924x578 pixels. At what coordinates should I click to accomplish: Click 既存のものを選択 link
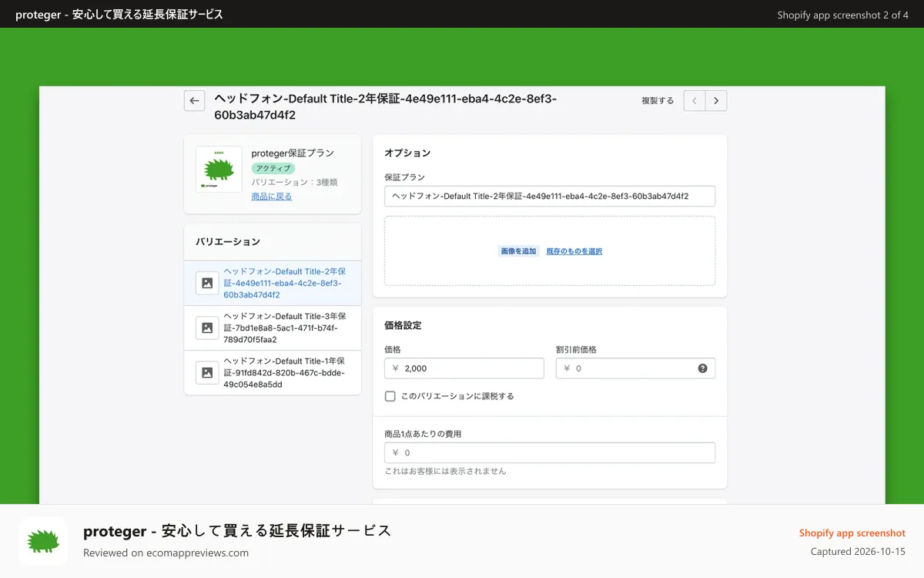pos(574,251)
